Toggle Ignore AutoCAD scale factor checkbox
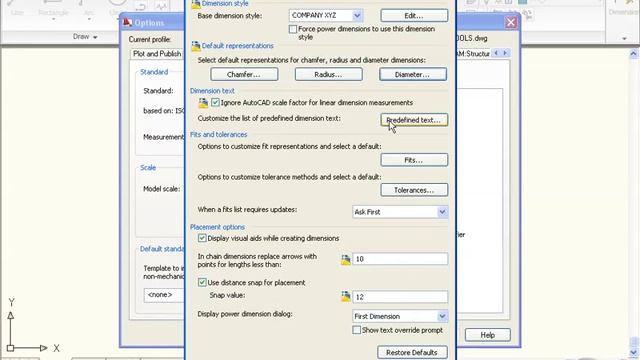Image resolution: width=640 pixels, height=360 pixels. click(x=215, y=102)
